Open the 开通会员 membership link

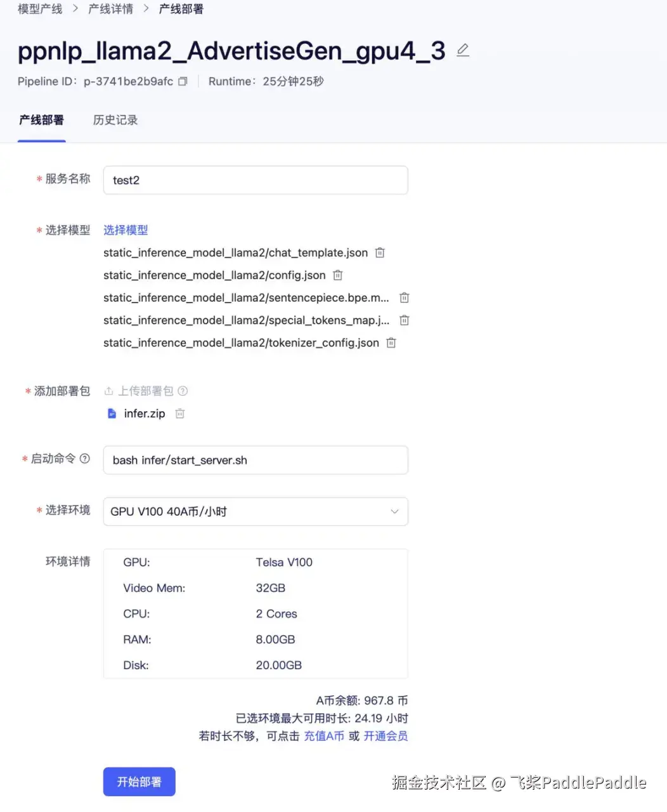click(385, 736)
